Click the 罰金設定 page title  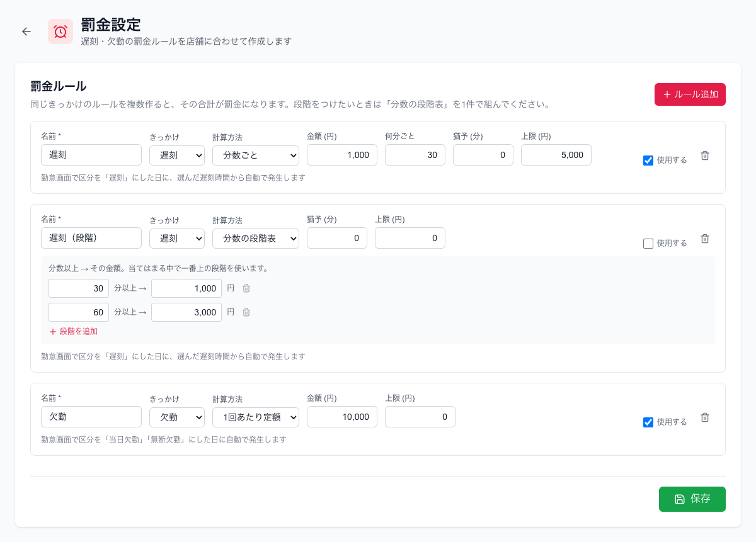coord(111,25)
